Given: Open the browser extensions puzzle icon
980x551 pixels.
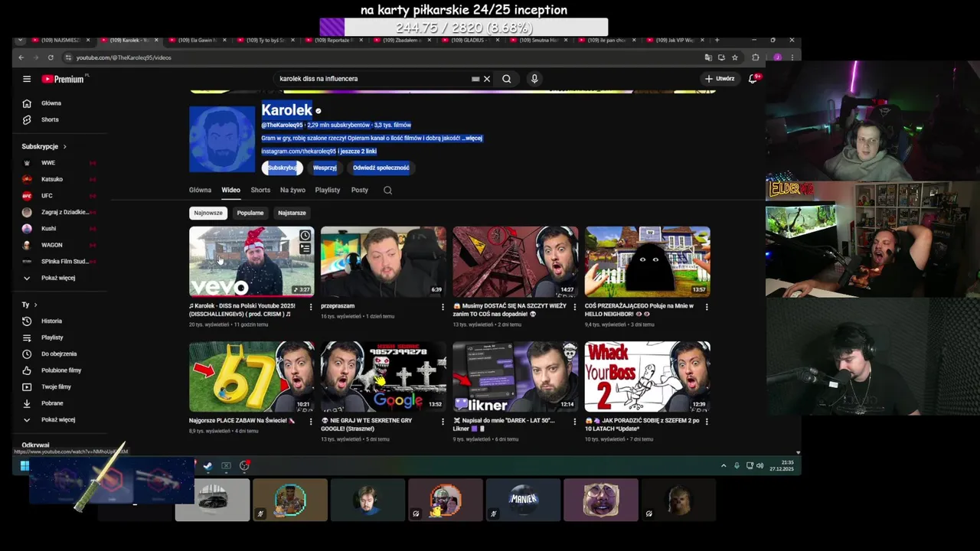Looking at the screenshot, I should [x=756, y=57].
